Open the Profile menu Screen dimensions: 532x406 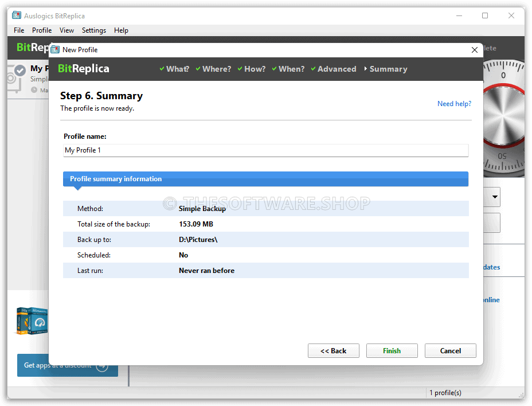point(42,30)
